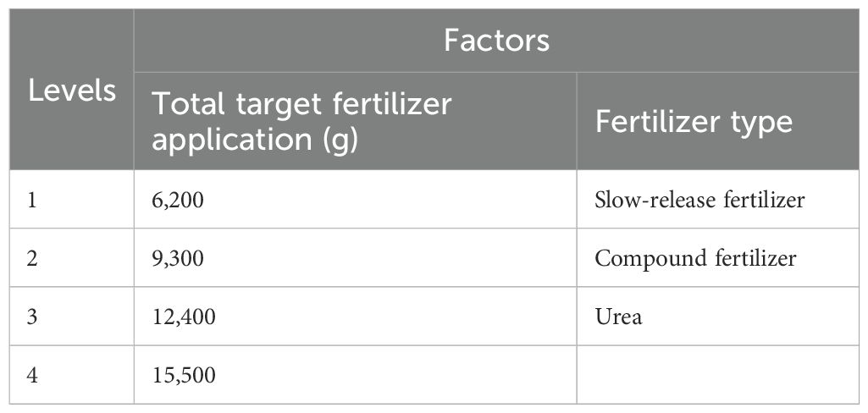Select level 2 in the Levels column

pyautogui.click(x=32, y=258)
